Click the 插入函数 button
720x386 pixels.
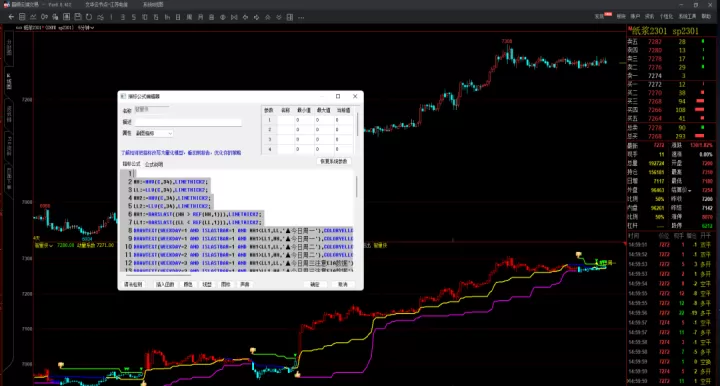[165, 285]
